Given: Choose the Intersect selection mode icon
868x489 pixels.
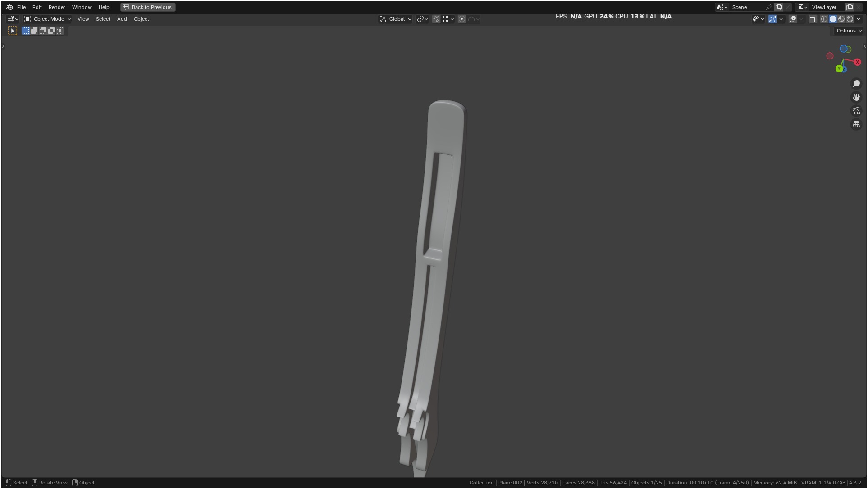Looking at the screenshot, I should [60, 31].
